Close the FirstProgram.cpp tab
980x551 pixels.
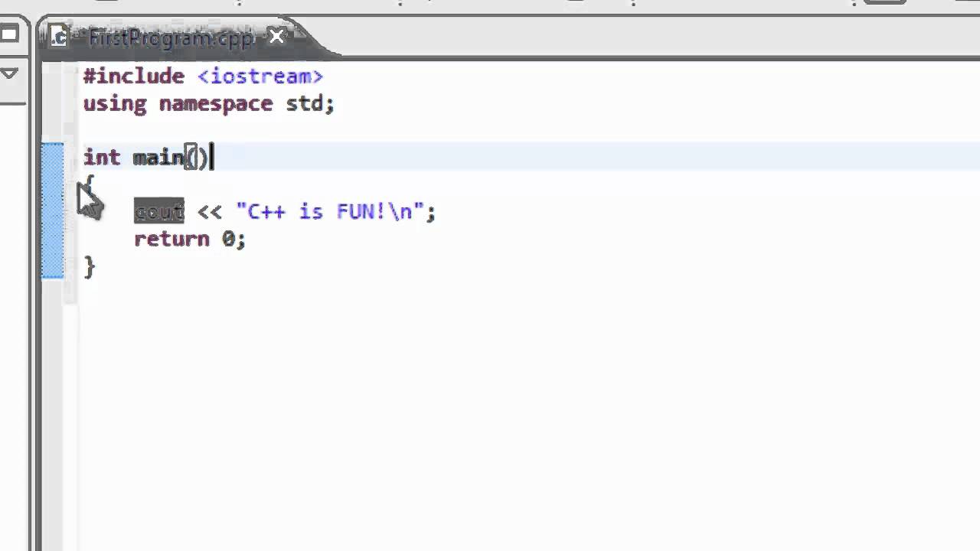click(276, 36)
